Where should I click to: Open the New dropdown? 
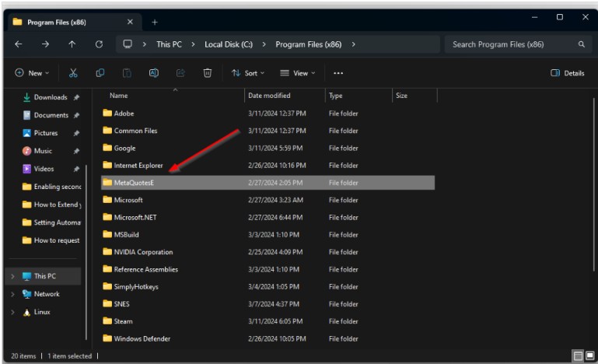[x=32, y=73]
